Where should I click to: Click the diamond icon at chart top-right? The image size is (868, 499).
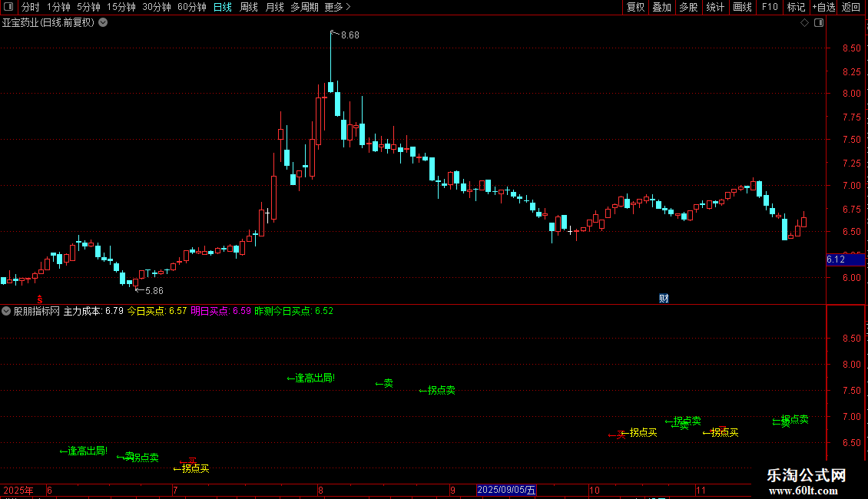coord(805,23)
